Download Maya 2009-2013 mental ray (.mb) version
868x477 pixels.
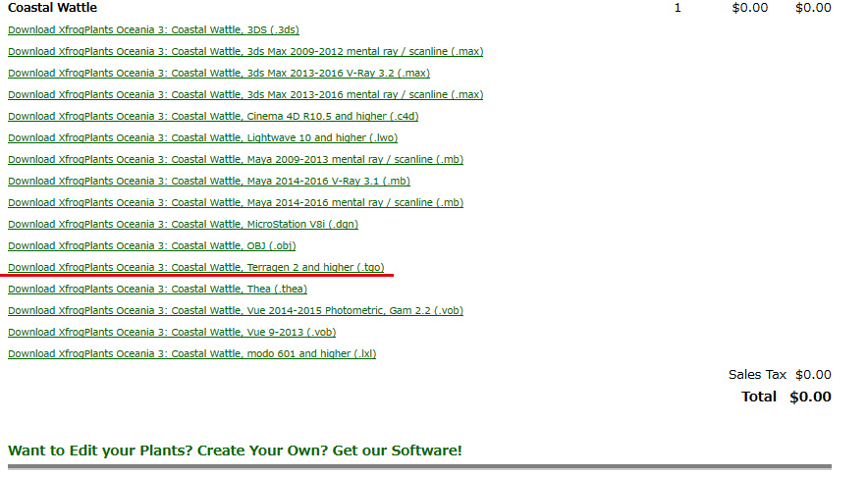click(x=236, y=159)
